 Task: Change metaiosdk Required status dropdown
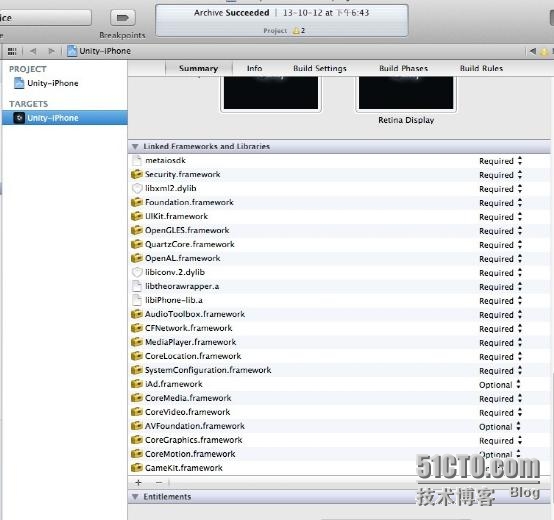pyautogui.click(x=501, y=161)
